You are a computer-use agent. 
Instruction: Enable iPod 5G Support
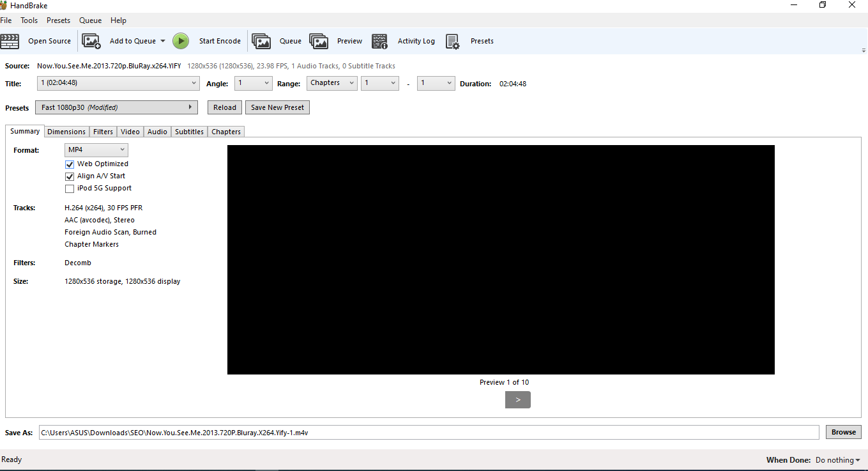[70, 188]
